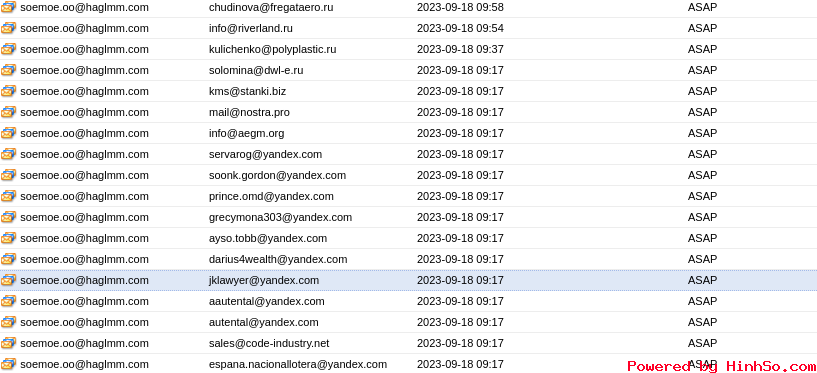Click recipient ayso.tobb@yandex.com

268,238
